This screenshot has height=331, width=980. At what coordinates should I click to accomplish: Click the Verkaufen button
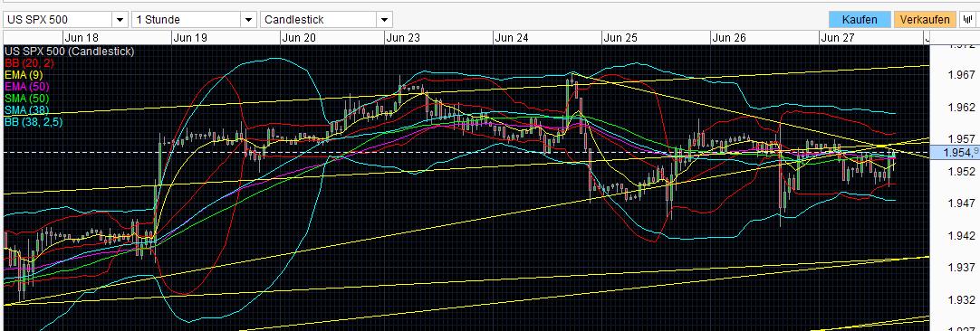(926, 19)
